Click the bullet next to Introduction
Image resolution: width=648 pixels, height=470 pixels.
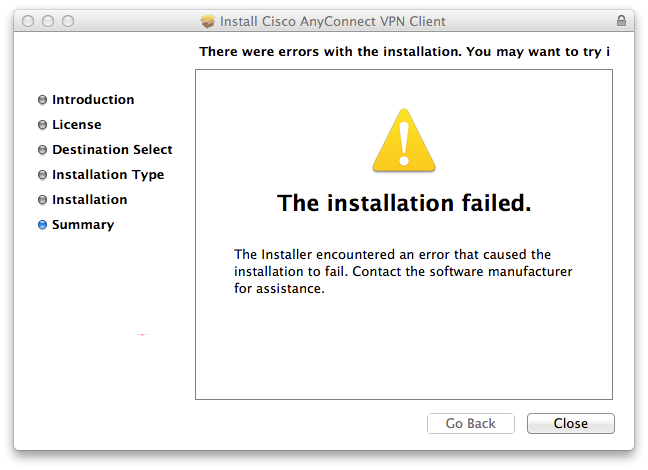point(42,100)
